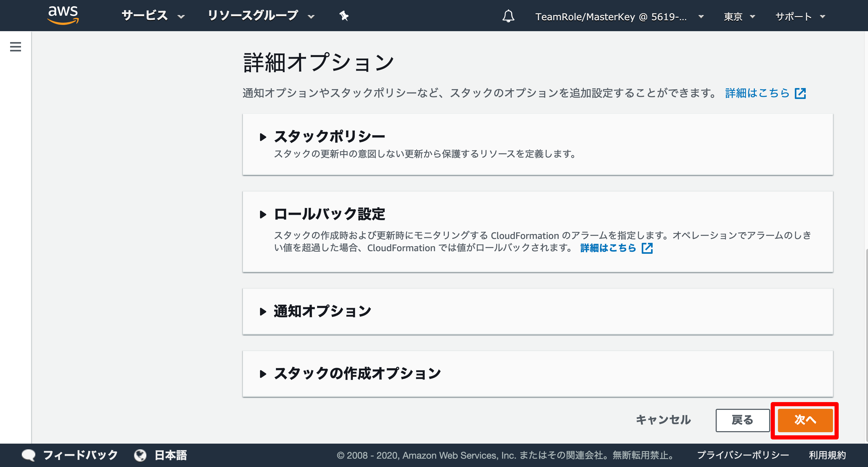This screenshot has width=868, height=467.
Task: Click the page vertical scrollbar
Action: click(866, 345)
